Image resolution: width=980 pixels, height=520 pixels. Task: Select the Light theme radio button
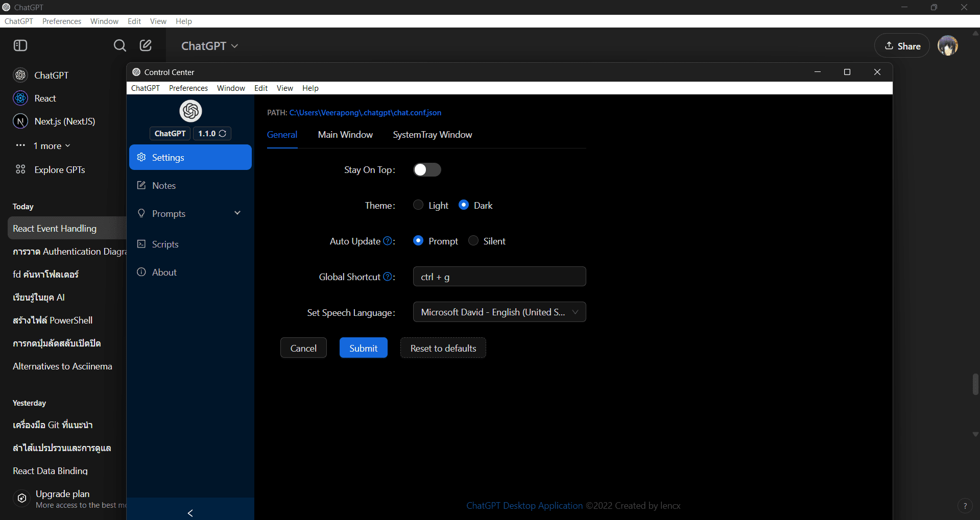coord(418,205)
